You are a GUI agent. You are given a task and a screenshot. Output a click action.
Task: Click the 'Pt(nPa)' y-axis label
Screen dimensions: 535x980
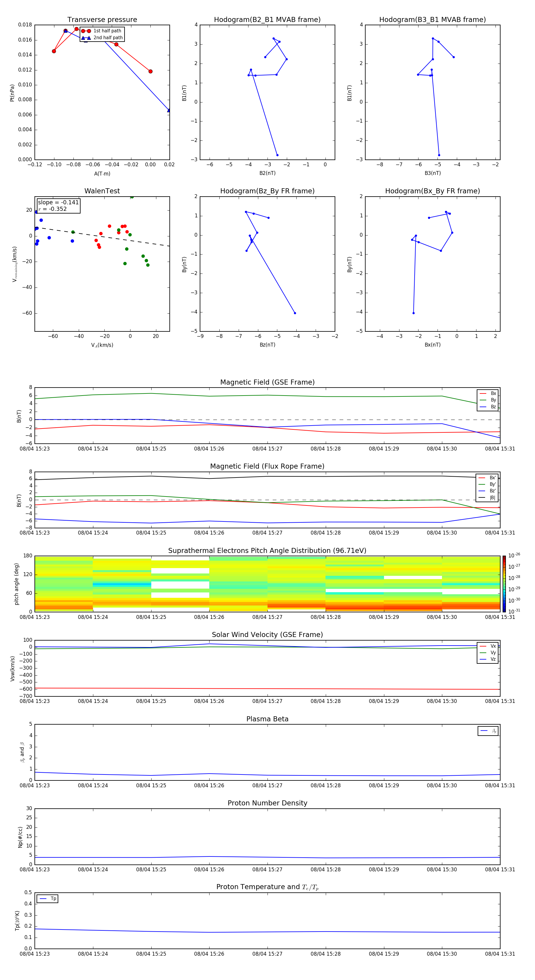(12, 93)
